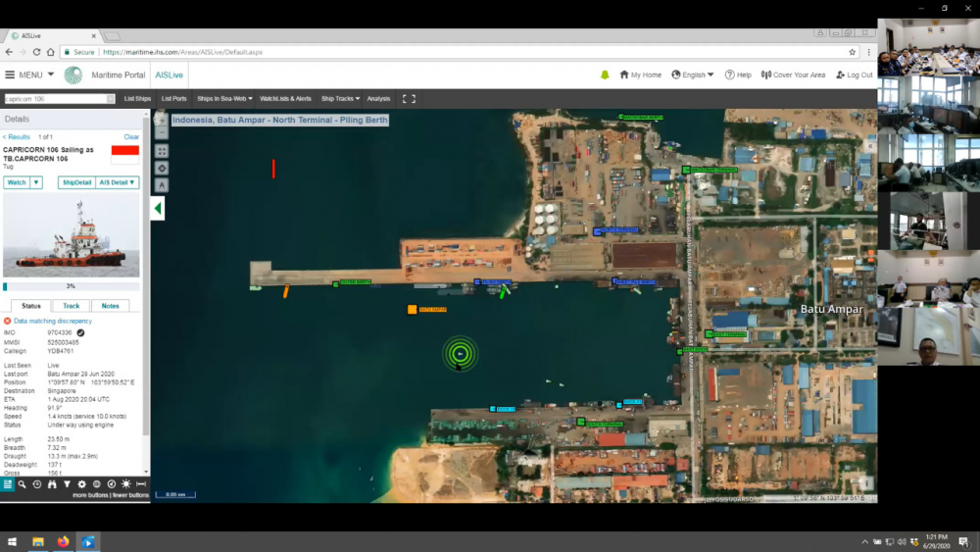Expand Ships in Sea-Web dropdown
The image size is (980, 552).
[x=224, y=99]
